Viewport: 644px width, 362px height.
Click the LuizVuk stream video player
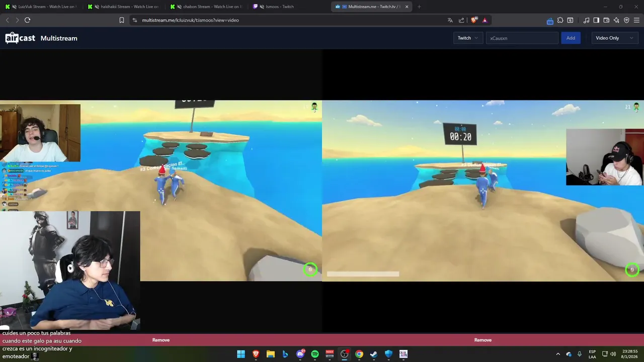[x=161, y=191]
